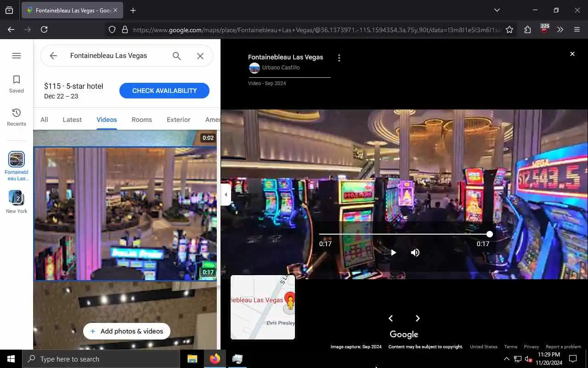Open Urbano Castillo's contributor profile

[x=281, y=68]
